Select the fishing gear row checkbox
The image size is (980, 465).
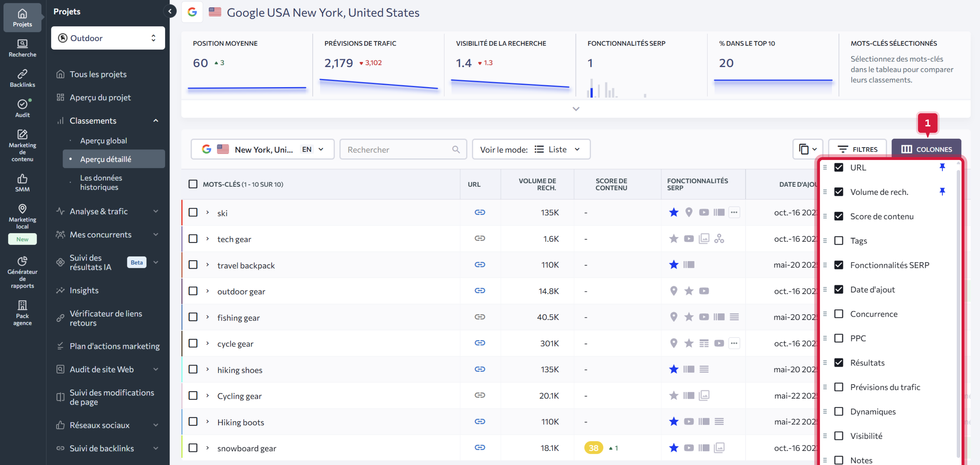click(193, 317)
